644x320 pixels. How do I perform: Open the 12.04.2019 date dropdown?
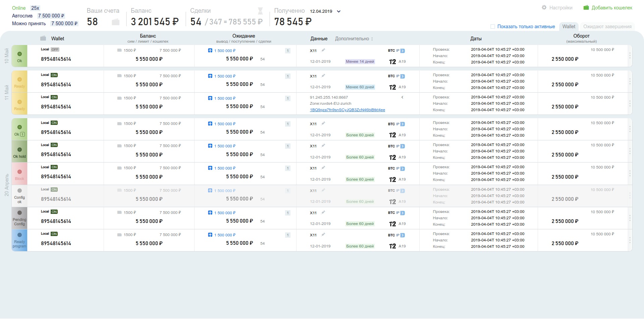[339, 11]
